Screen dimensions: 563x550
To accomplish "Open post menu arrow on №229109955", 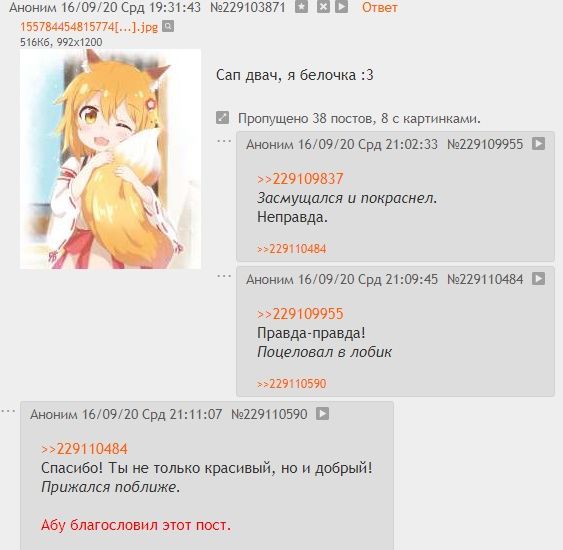I will click(538, 144).
